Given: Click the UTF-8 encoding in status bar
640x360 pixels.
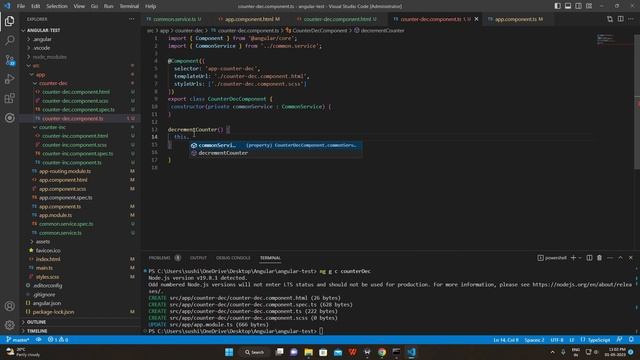Looking at the screenshot, I should click(557, 340).
